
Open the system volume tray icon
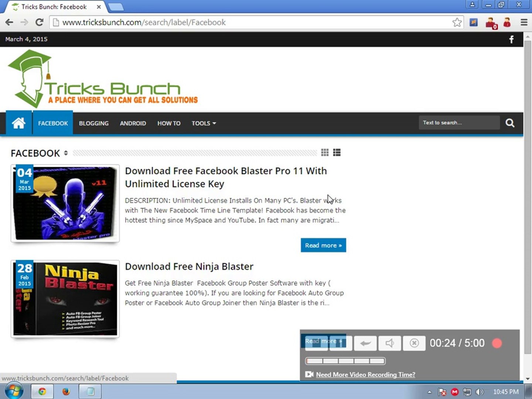480,392
